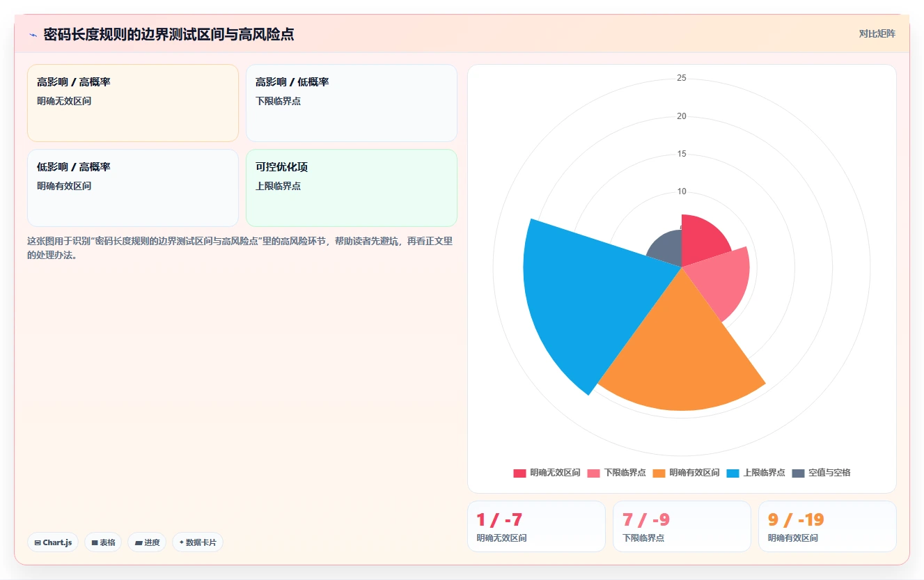Screen dimensions: 924x580
Task: Select the 高影响 / 高概率 quadrant card
Action: [133, 103]
